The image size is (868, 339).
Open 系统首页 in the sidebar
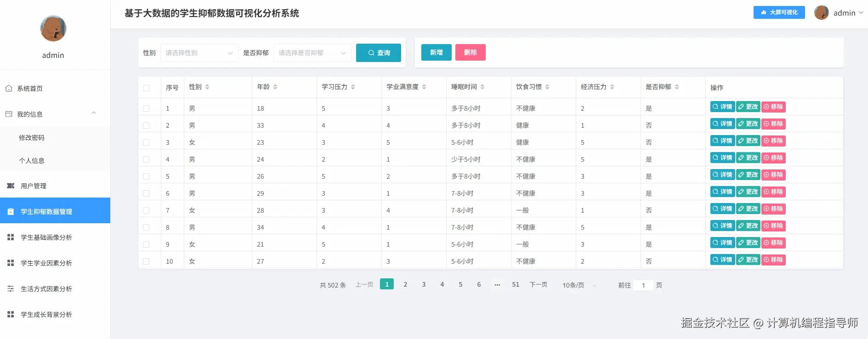pyautogui.click(x=55, y=88)
